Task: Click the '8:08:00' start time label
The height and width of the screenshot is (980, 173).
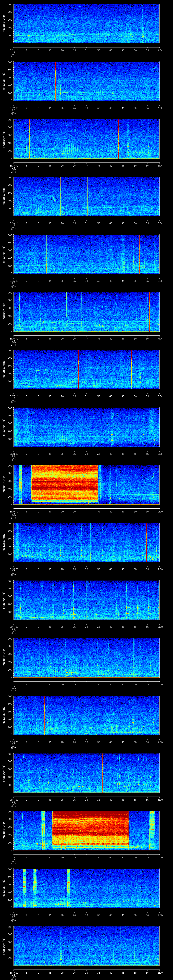Action: pos(14,454)
